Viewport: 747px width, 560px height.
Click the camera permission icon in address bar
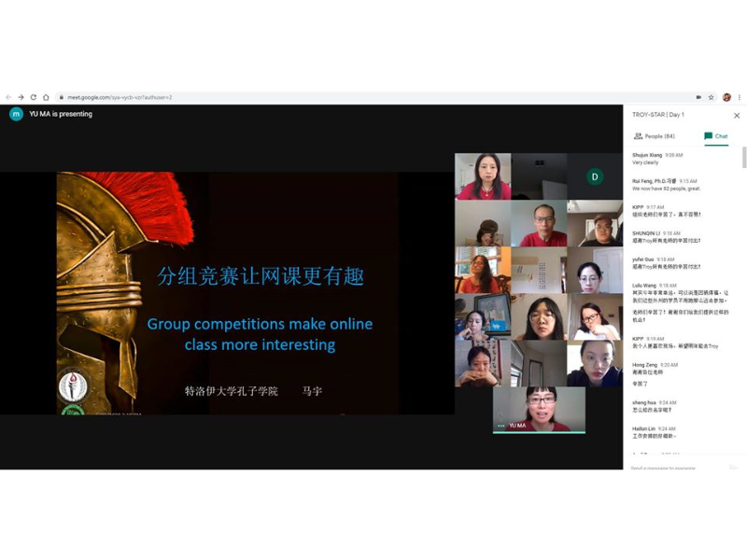[698, 97]
